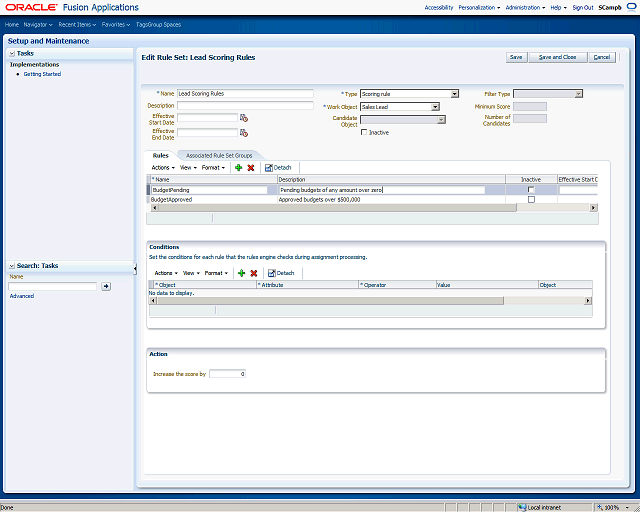This screenshot has height=512, width=640.
Task: Click the Sign Out link
Action: [583, 7]
